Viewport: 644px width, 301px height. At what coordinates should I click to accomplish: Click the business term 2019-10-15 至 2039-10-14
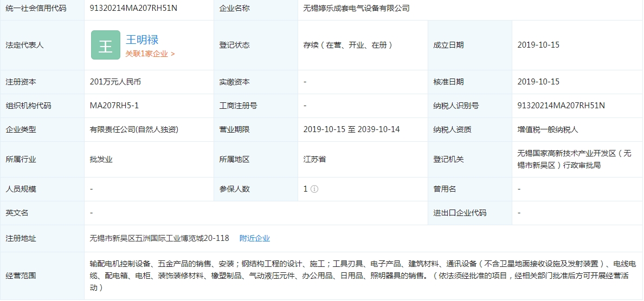(x=351, y=129)
